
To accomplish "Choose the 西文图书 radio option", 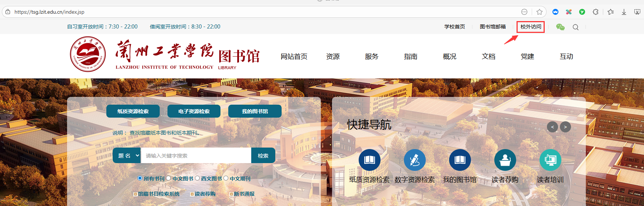I will click(x=197, y=178).
